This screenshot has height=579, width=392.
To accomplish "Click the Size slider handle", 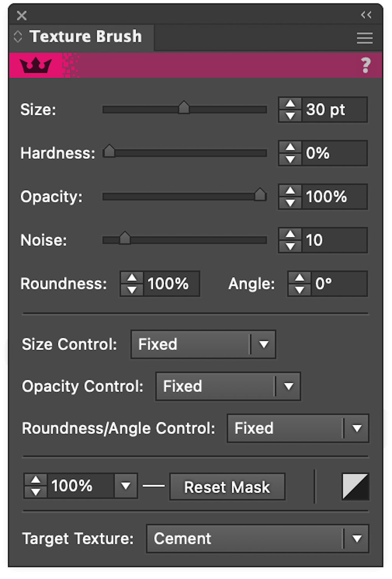I will pos(184,108).
